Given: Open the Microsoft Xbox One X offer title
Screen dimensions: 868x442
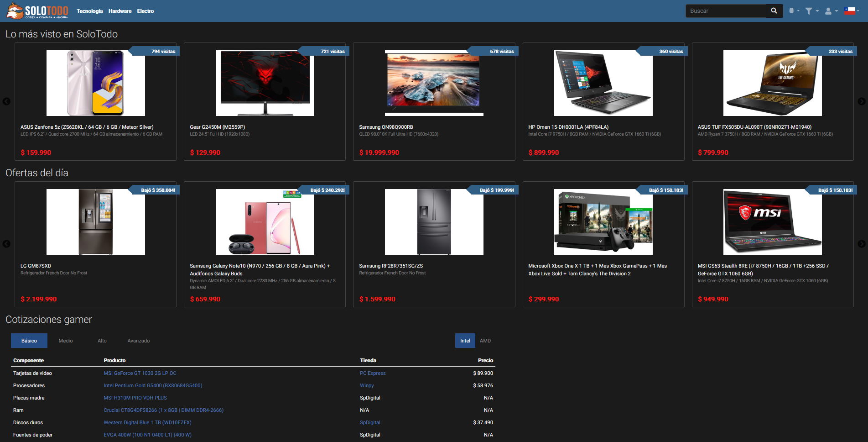Looking at the screenshot, I should (598, 269).
